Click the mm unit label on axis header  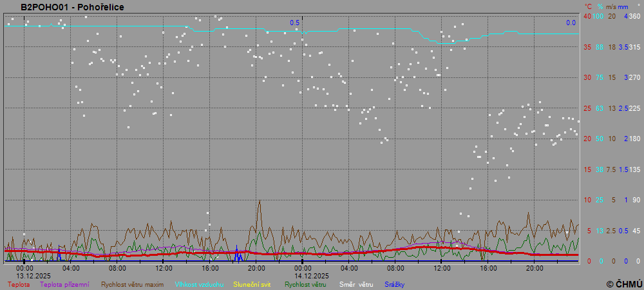coord(623,6)
